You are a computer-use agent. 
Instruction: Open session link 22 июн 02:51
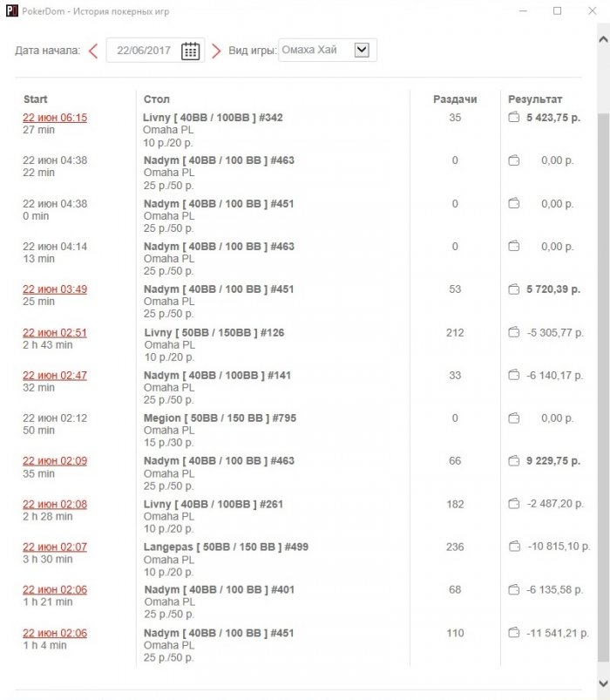[55, 333]
